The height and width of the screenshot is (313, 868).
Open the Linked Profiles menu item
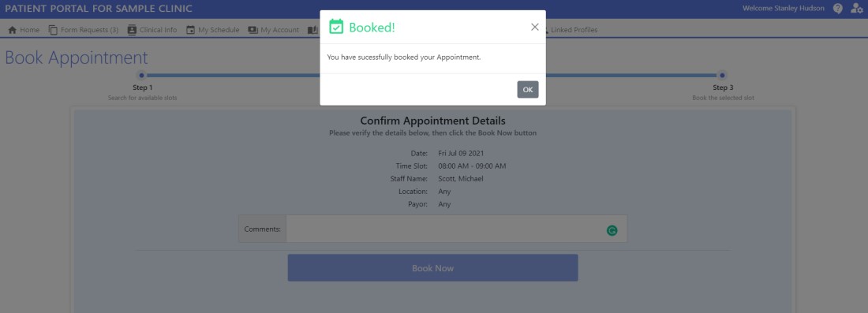pyautogui.click(x=574, y=30)
